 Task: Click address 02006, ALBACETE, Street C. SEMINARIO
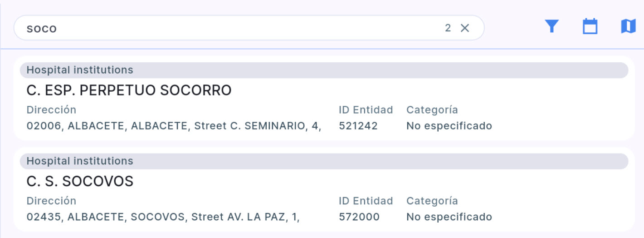coord(174,126)
